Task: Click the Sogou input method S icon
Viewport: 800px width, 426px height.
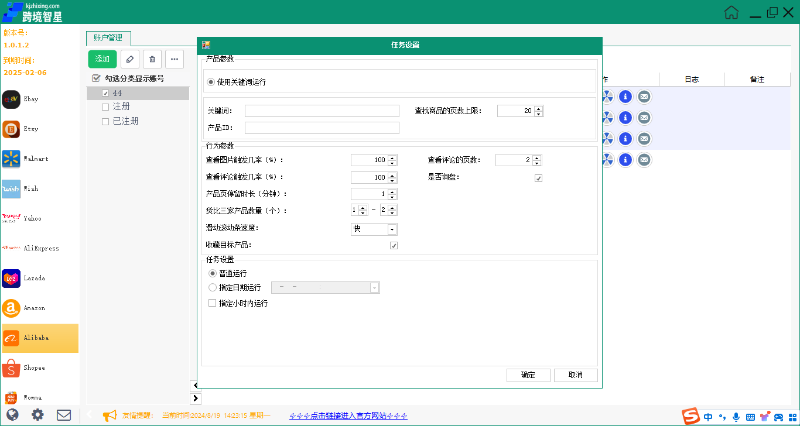Action: [691, 416]
